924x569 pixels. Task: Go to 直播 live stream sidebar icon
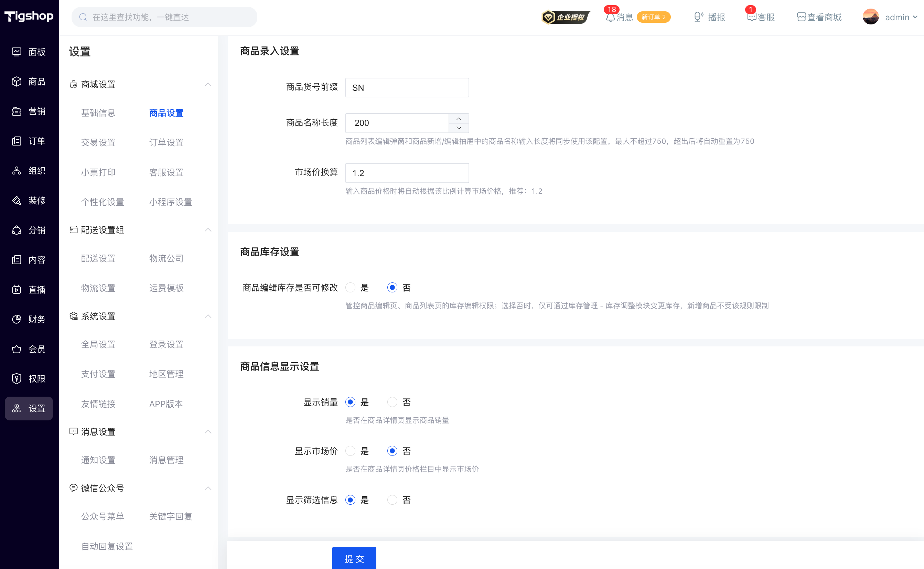point(17,289)
